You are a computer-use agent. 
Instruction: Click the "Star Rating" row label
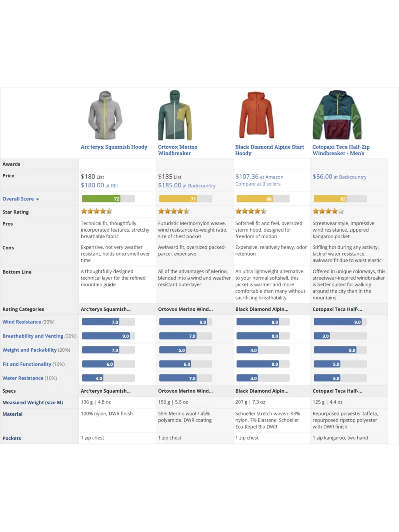(16, 212)
